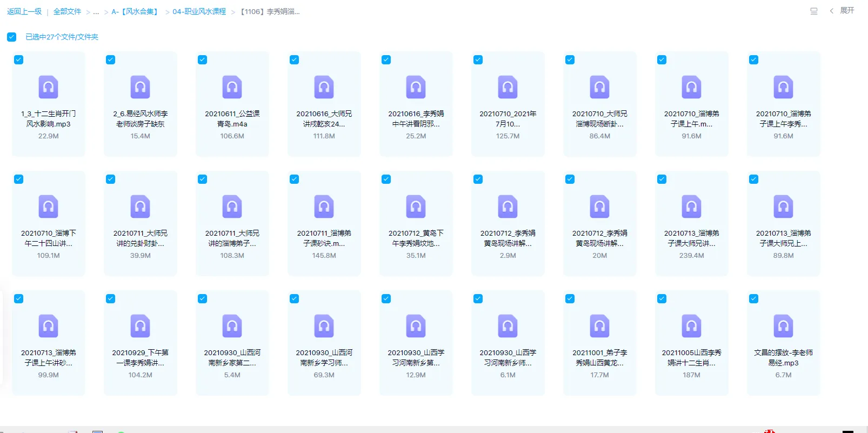Switch view mode using list layout icon

(x=813, y=11)
